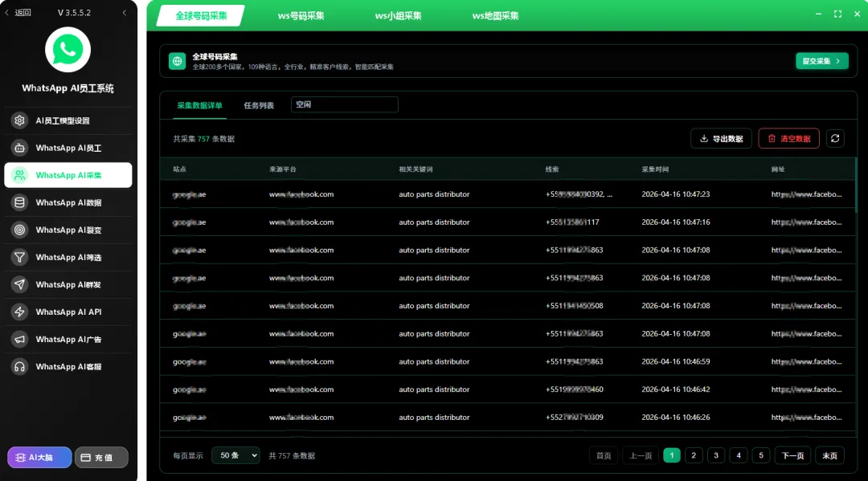868x481 pixels.
Task: Maximize the application window
Action: click(x=837, y=14)
